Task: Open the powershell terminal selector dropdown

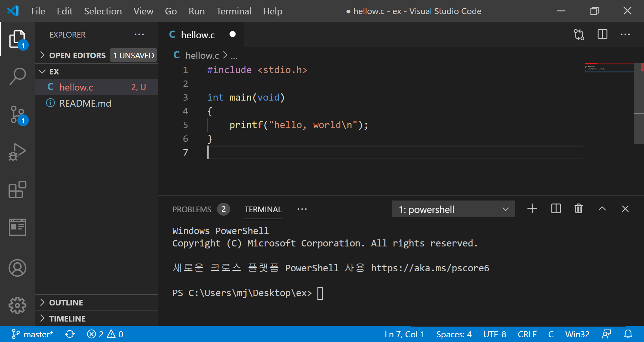Action: pos(453,209)
